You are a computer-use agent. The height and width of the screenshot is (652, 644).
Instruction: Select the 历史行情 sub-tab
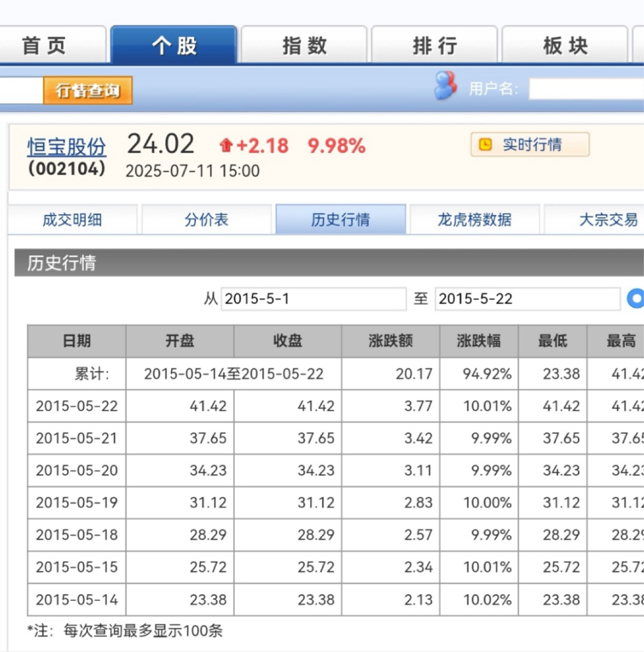[x=340, y=220]
